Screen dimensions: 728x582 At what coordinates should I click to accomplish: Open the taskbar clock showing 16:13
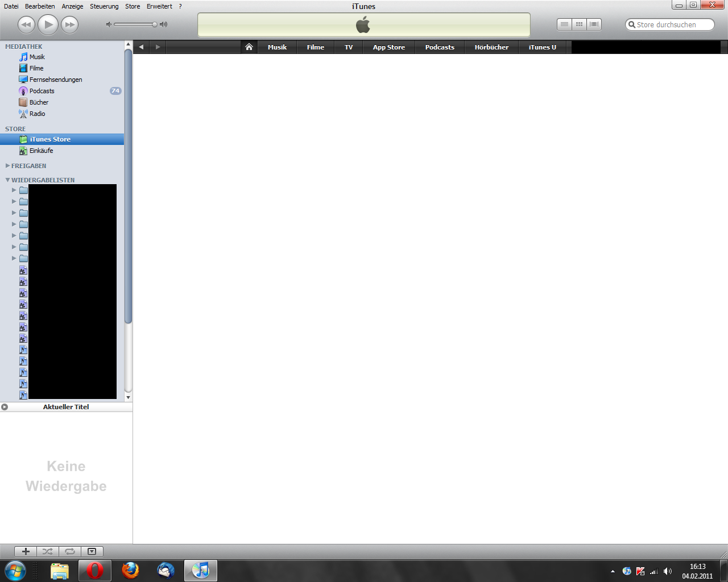point(697,571)
